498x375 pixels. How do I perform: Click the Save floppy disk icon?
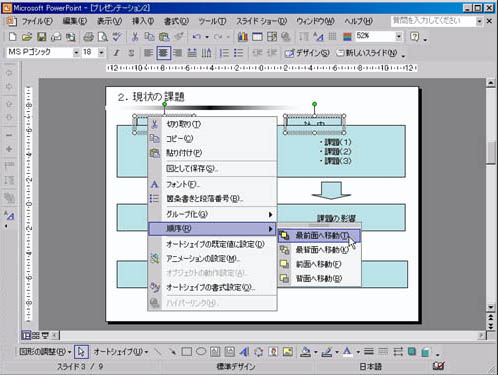coord(42,36)
